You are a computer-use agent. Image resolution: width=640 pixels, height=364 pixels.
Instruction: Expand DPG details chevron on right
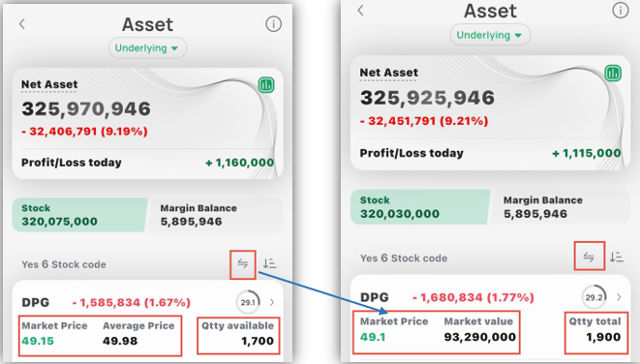click(x=619, y=297)
